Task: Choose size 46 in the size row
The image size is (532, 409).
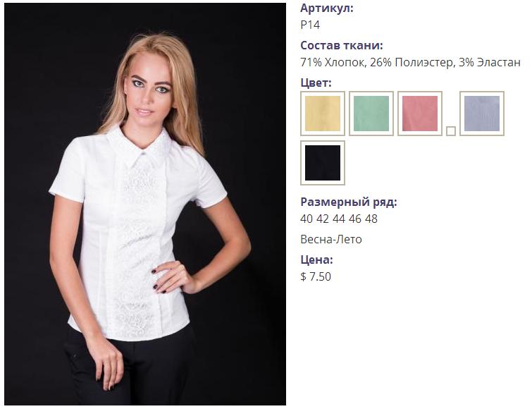Action: pos(355,219)
